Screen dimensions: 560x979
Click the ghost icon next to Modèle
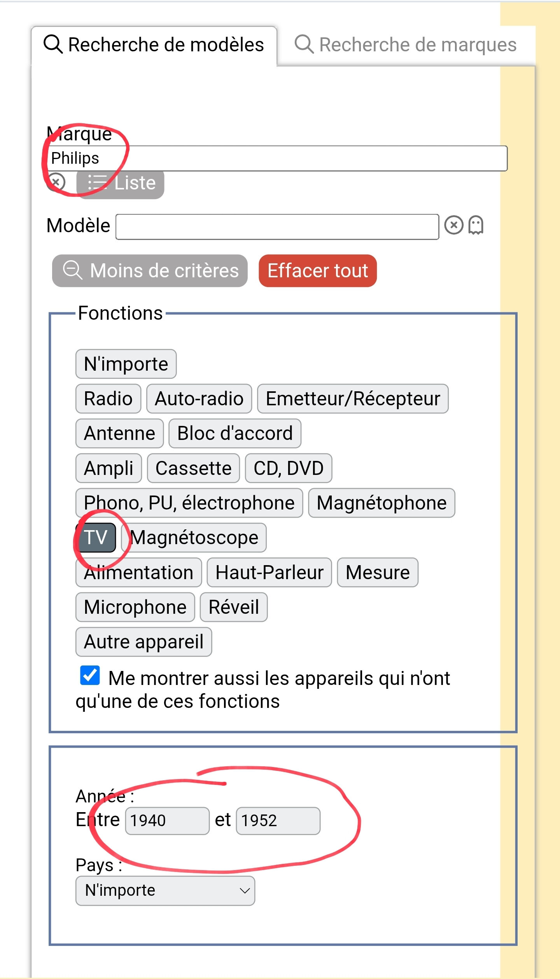point(476,225)
